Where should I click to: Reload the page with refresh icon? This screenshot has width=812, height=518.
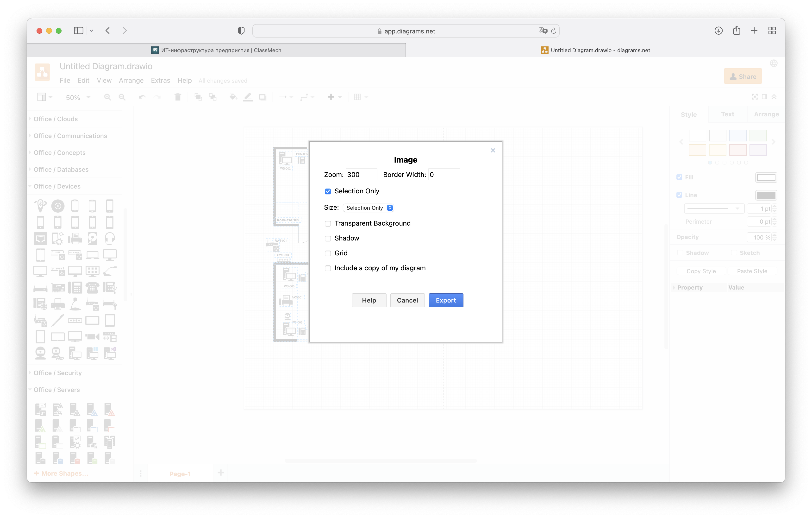click(x=554, y=31)
